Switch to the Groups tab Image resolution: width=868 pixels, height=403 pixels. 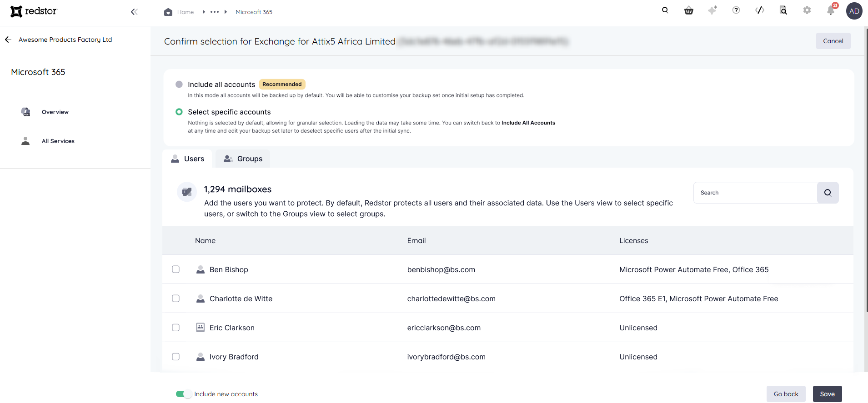click(243, 159)
